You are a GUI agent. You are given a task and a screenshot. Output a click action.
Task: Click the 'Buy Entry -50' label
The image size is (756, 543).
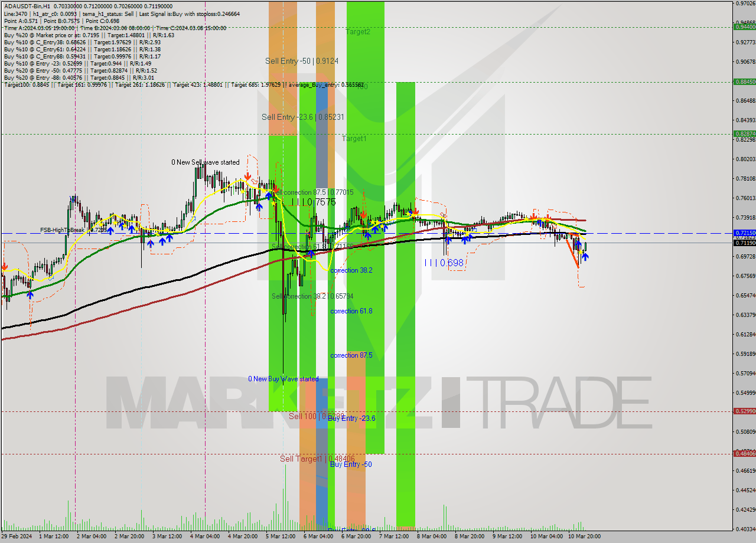tap(351, 465)
